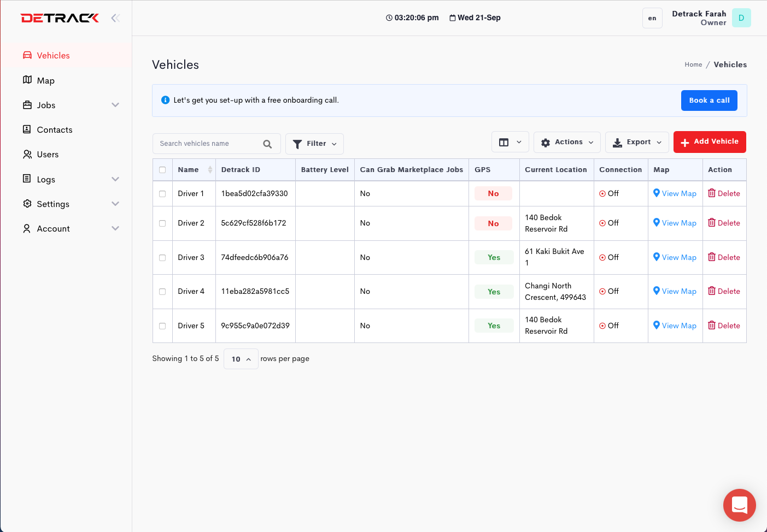Click the Name column sort arrows
This screenshot has height=532, width=767.
click(210, 170)
